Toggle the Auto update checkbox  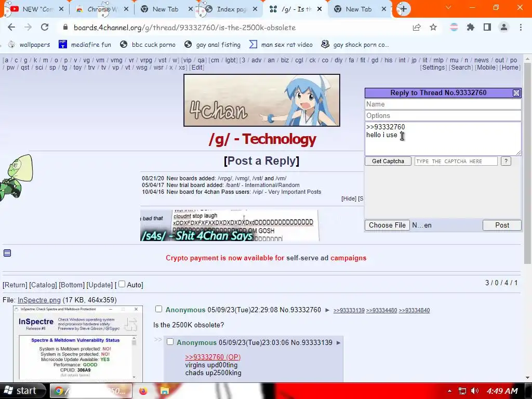tap(122, 284)
